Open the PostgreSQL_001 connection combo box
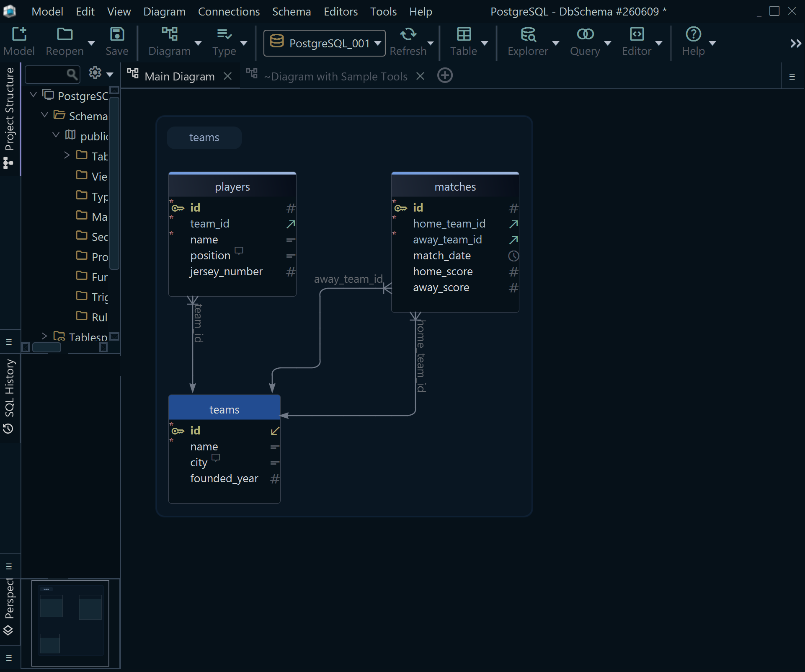The width and height of the screenshot is (805, 672). point(324,43)
